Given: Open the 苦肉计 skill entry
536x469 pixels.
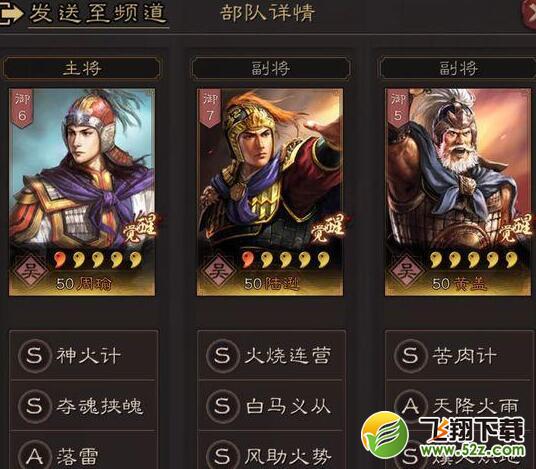Looking at the screenshot, I should pyautogui.click(x=459, y=356).
